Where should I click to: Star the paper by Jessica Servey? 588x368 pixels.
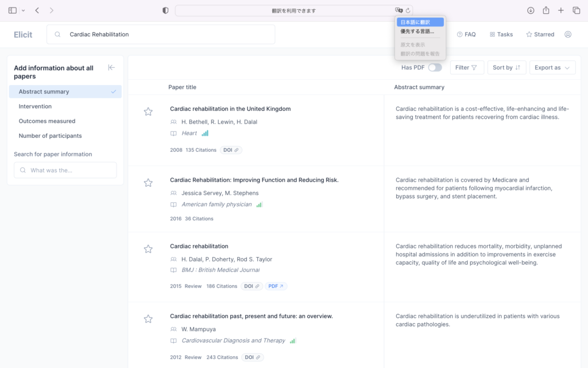[x=148, y=183]
